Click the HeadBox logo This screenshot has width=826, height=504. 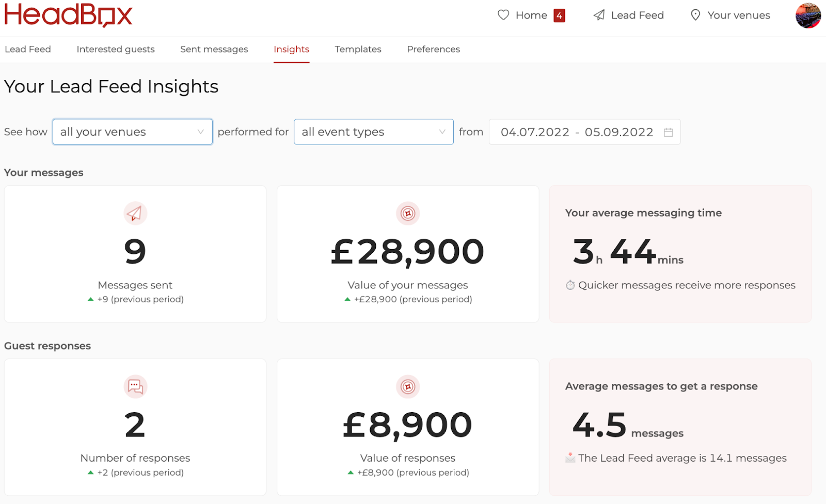tap(68, 14)
